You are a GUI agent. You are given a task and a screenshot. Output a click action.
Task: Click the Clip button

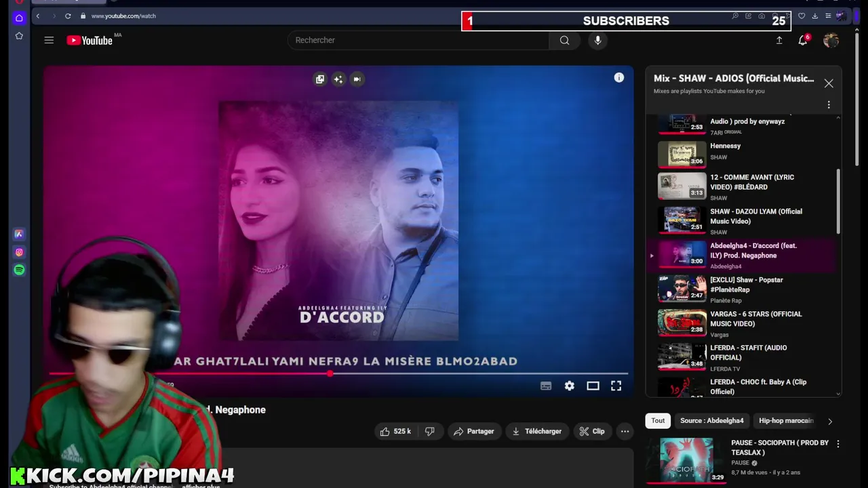[591, 431]
